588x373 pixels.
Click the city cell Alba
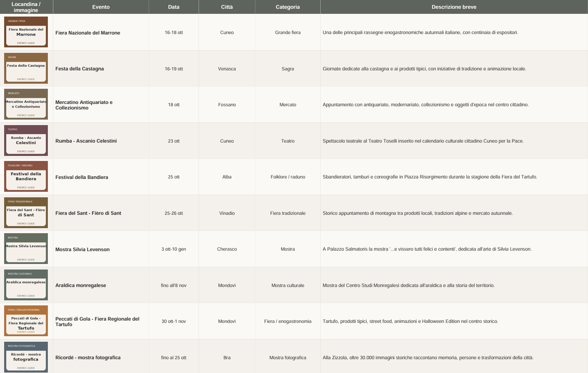pos(227,177)
